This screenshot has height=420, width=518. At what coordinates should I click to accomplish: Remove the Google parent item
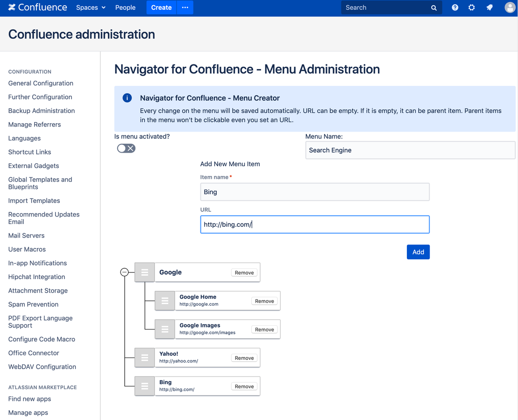pyautogui.click(x=244, y=273)
